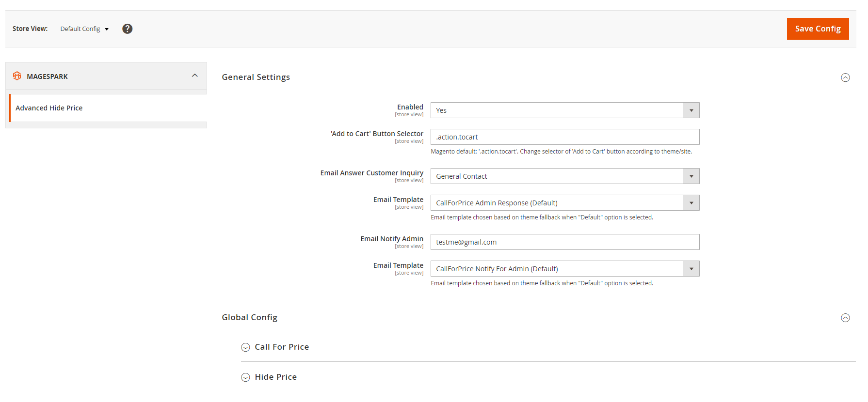
Task: Click the Magespark logo icon
Action: click(17, 76)
